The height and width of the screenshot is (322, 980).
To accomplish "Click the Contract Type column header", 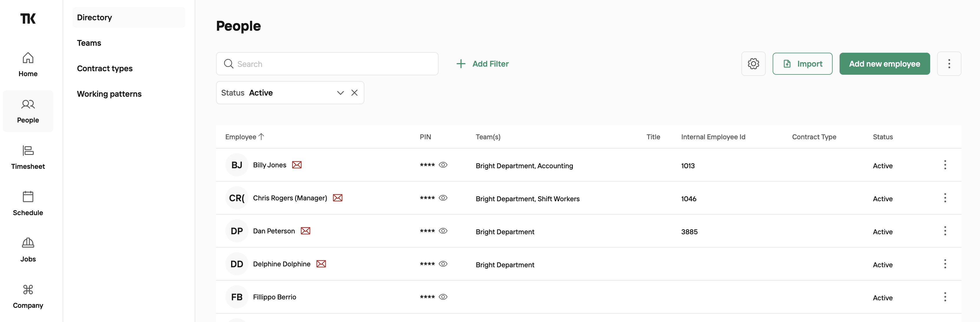I will pyautogui.click(x=814, y=137).
